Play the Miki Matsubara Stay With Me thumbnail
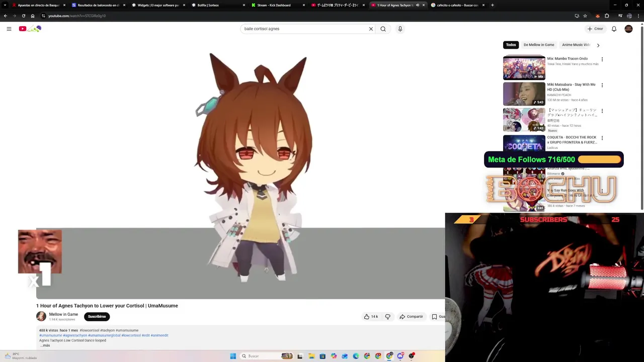This screenshot has width=644, height=362. pyautogui.click(x=524, y=94)
